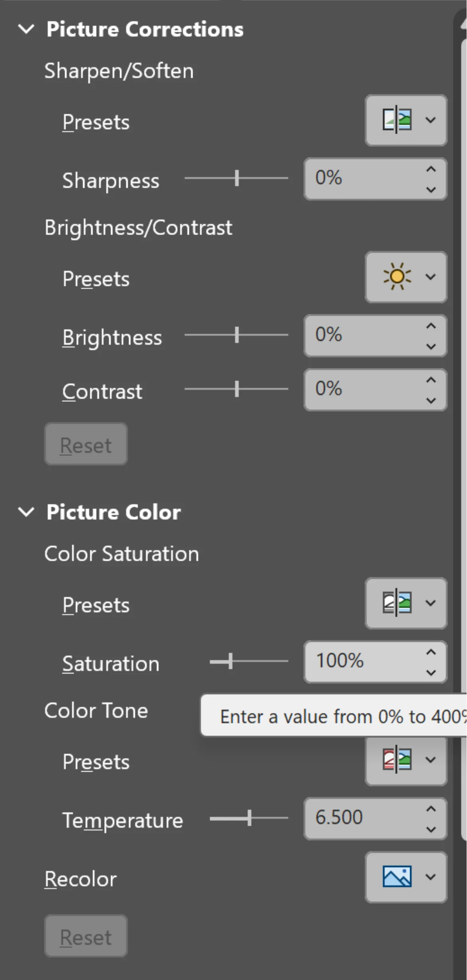This screenshot has height=980, width=467.
Task: Click the Contrast percentage input field
Action: pyautogui.click(x=362, y=389)
